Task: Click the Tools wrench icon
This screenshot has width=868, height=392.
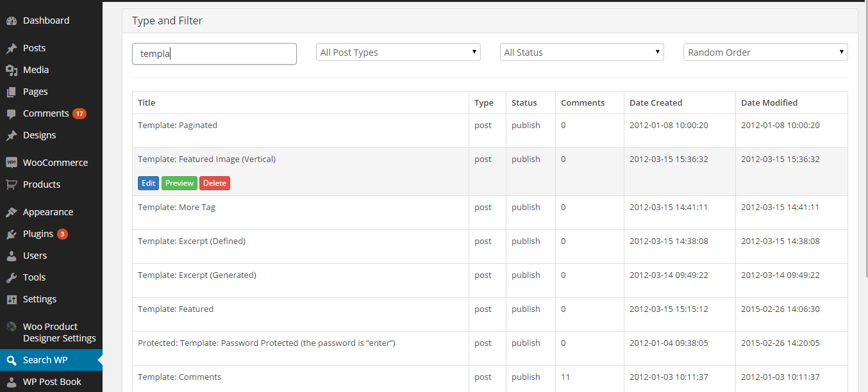Action: [x=12, y=277]
